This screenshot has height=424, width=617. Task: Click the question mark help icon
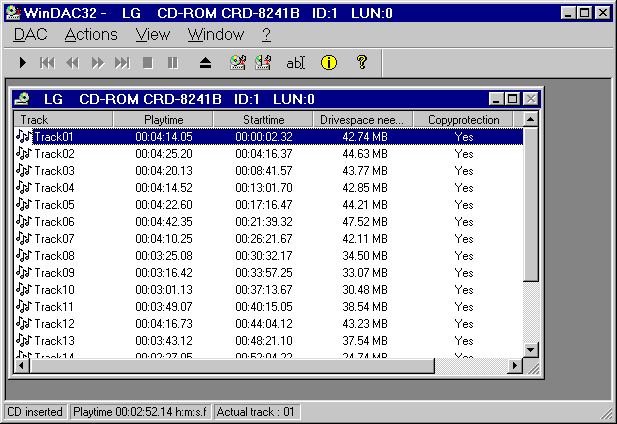tap(361, 62)
